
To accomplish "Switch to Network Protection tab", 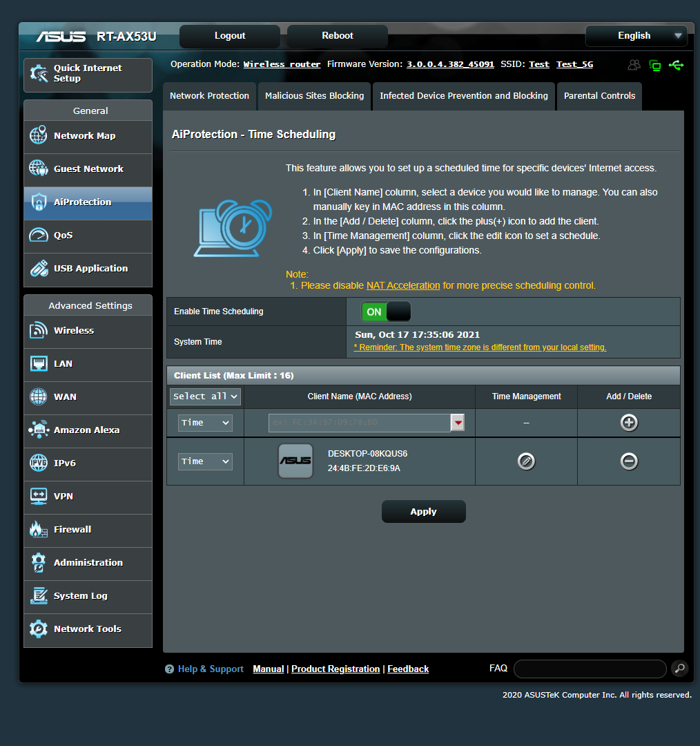I will pos(209,96).
